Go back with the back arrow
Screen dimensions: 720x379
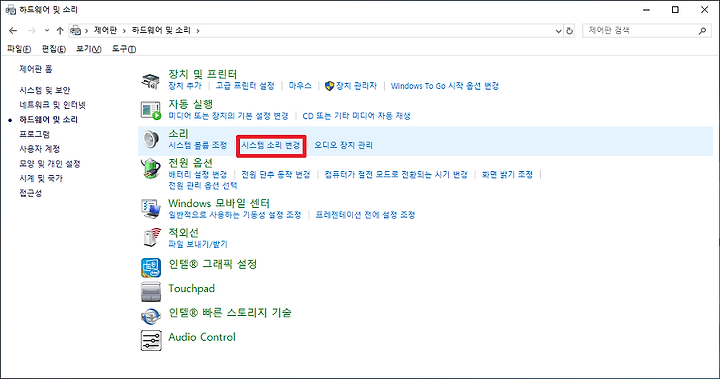(x=13, y=30)
